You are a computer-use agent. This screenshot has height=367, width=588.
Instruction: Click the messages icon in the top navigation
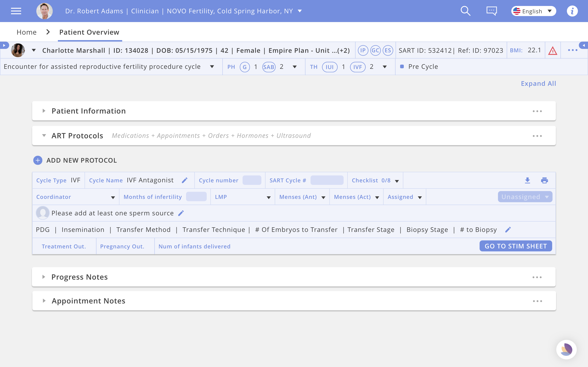click(x=492, y=11)
